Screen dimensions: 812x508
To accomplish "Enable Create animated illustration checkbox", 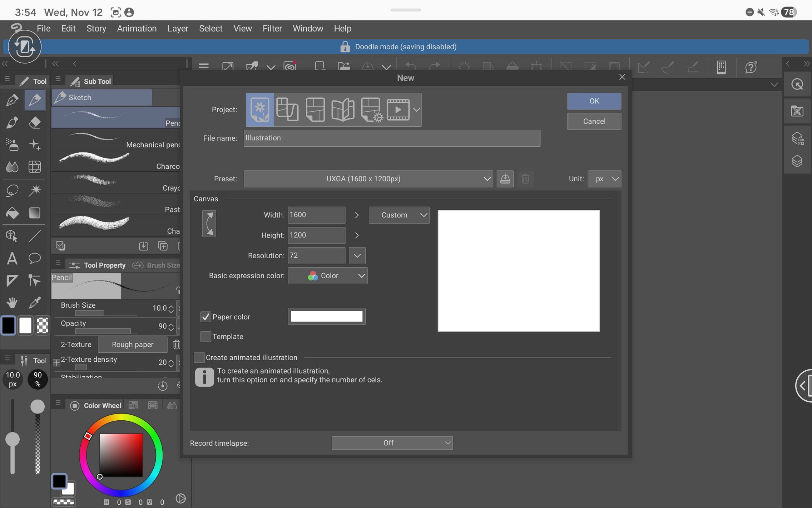I will [x=199, y=357].
